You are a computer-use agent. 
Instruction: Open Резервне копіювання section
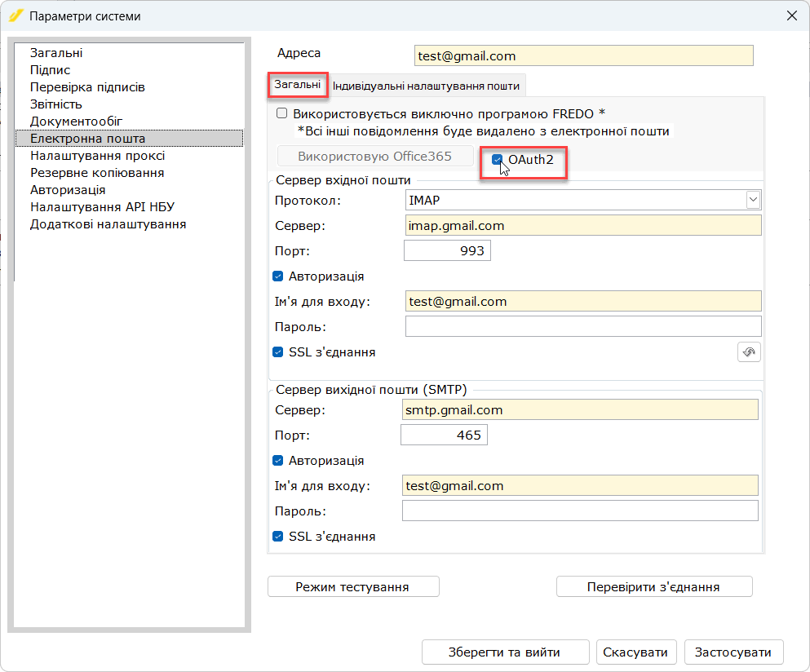tap(97, 173)
